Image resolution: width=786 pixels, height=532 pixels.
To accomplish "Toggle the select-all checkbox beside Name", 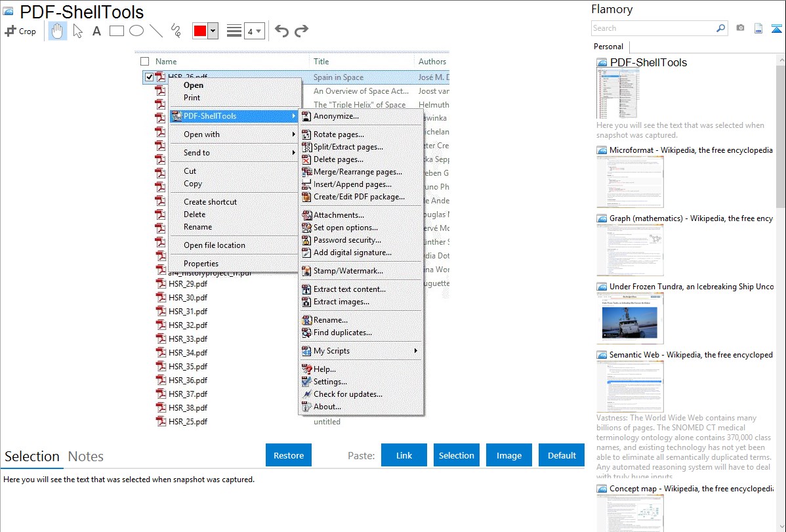I will [x=145, y=62].
